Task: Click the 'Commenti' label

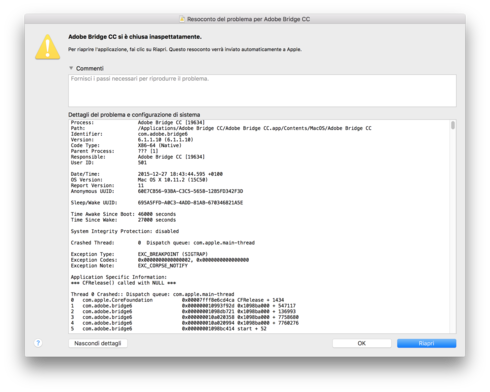Action: (90, 68)
